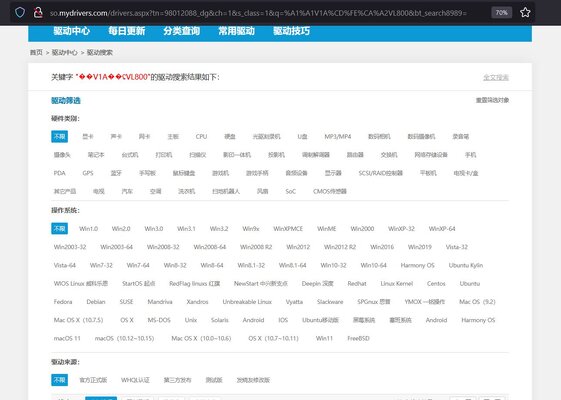Screen dimensions: 561x400
Task: Click the insecure lock icon in address bar
Action: (x=38, y=13)
